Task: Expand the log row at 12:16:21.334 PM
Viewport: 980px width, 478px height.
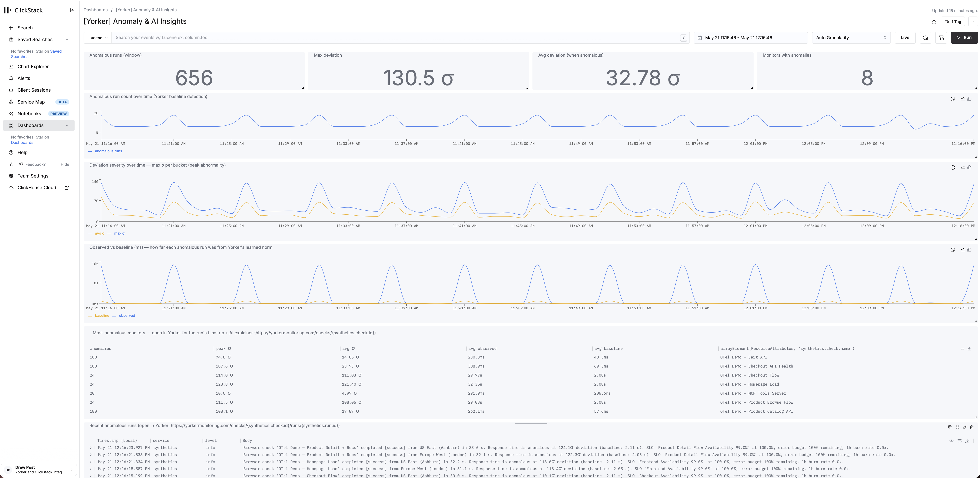Action: [91, 462]
